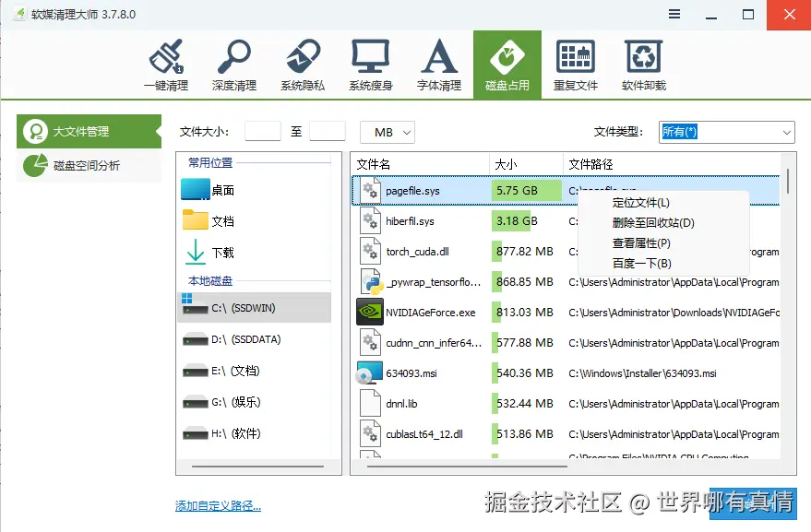
Task: Click the 634093.msi installer icon
Action: click(x=369, y=372)
